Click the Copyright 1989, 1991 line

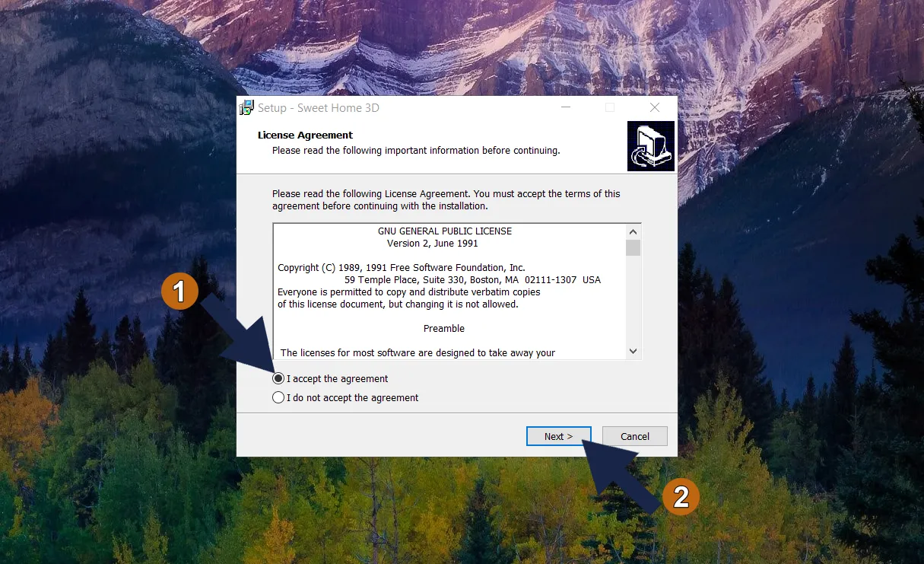click(x=402, y=267)
